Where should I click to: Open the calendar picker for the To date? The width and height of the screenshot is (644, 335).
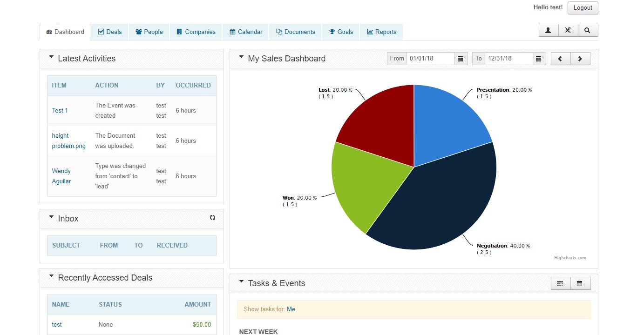(539, 58)
